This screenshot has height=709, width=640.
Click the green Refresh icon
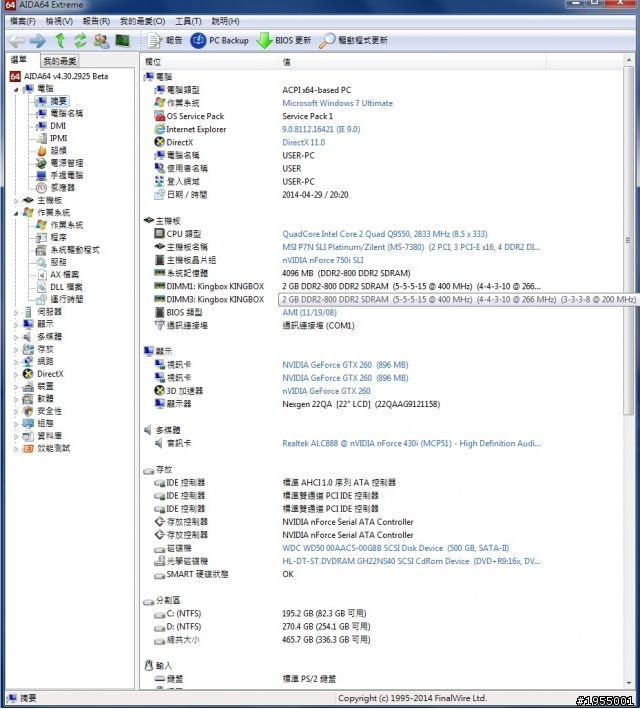[x=81, y=41]
